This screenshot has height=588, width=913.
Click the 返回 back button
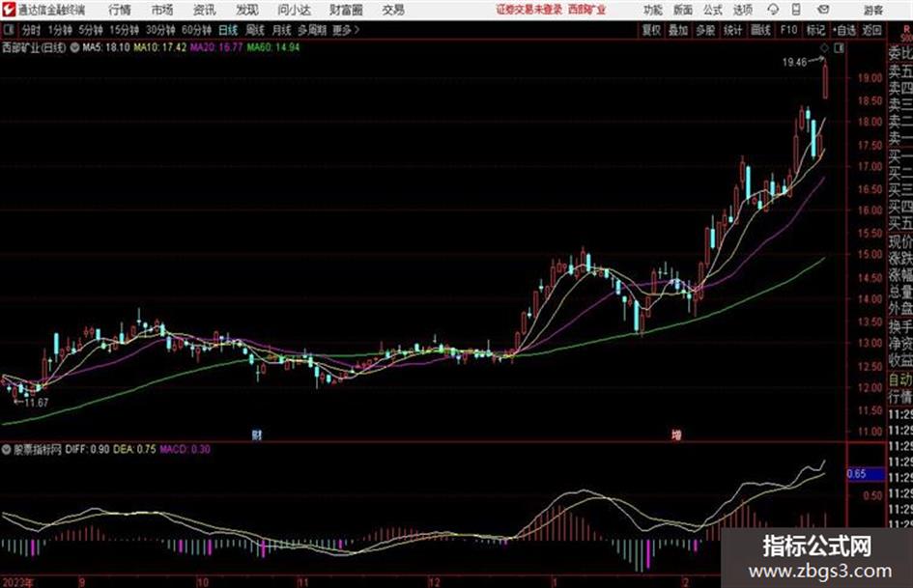(x=872, y=30)
